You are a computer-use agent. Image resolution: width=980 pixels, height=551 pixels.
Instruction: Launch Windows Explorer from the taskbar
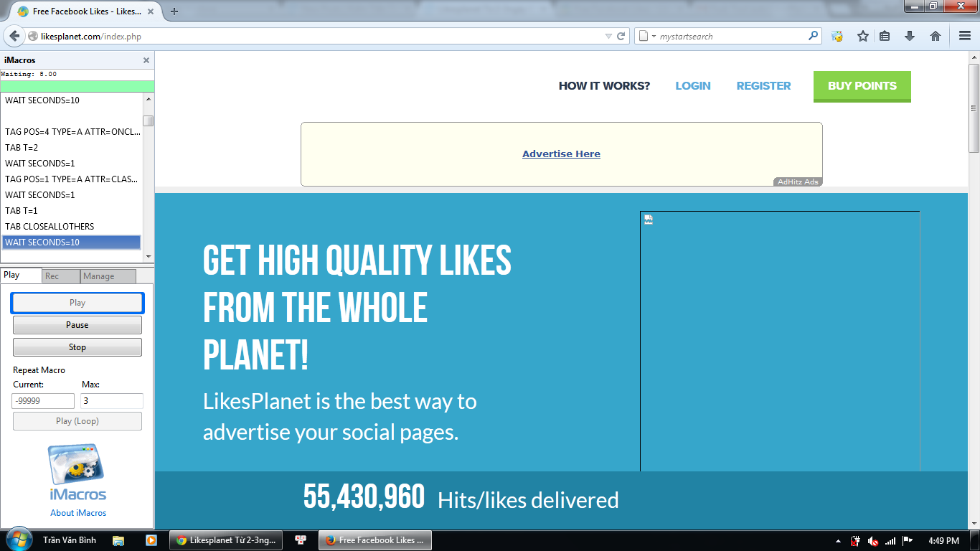118,540
